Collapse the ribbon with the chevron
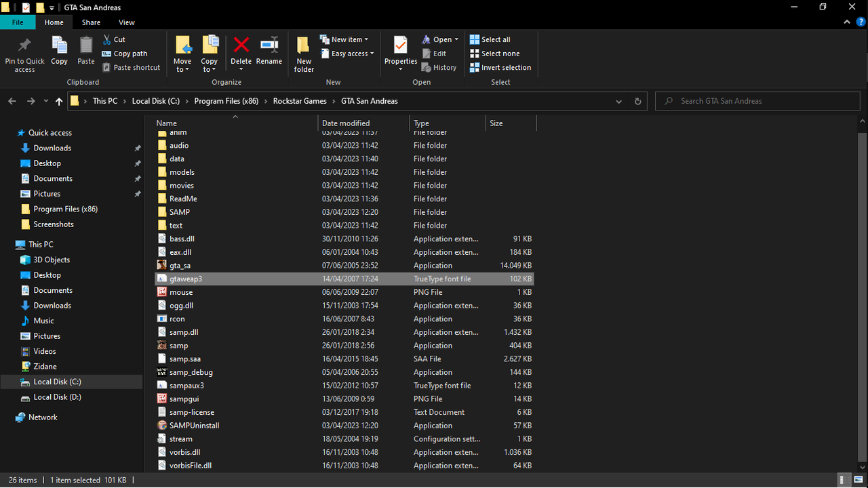This screenshot has height=488, width=868. click(x=846, y=22)
